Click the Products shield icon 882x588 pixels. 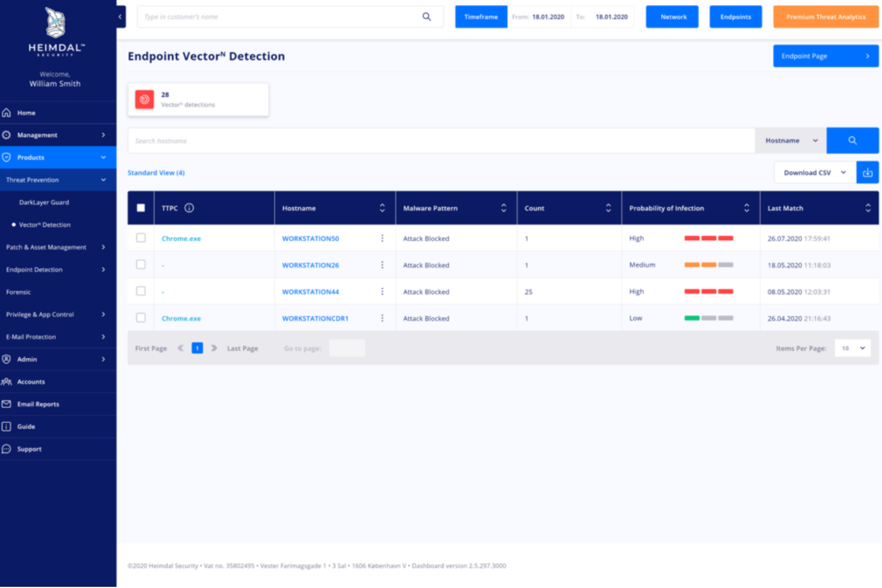click(x=7, y=157)
